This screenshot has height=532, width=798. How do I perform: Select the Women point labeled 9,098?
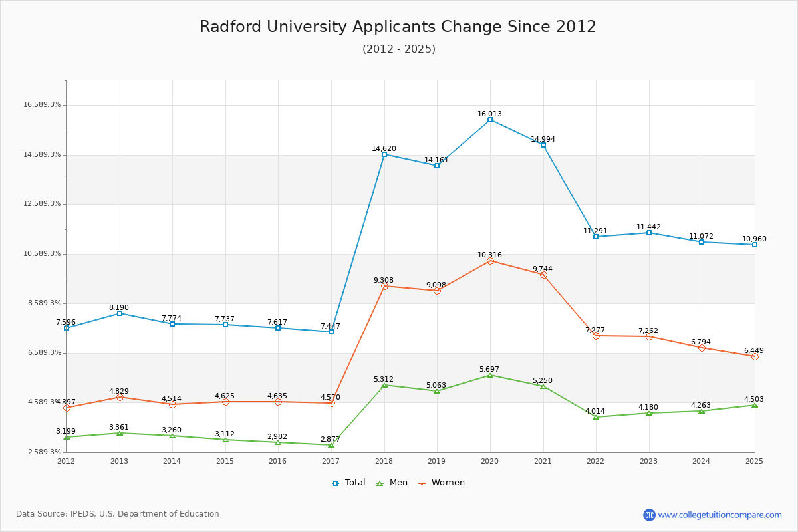(437, 291)
